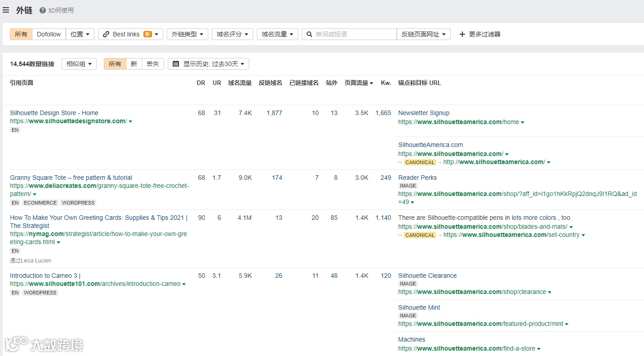Image resolution: width=644 pixels, height=356 pixels.
Task: Click the 85 external links count
Action: tap(334, 218)
